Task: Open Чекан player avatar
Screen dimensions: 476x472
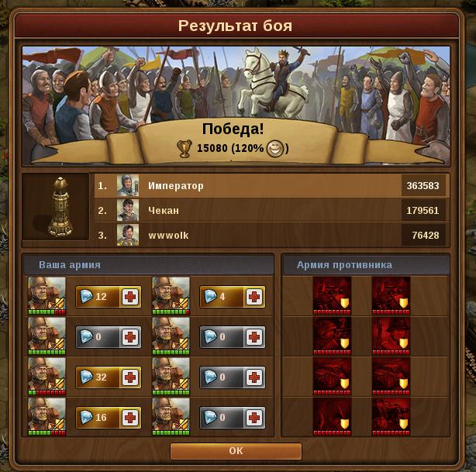Action: [x=128, y=210]
